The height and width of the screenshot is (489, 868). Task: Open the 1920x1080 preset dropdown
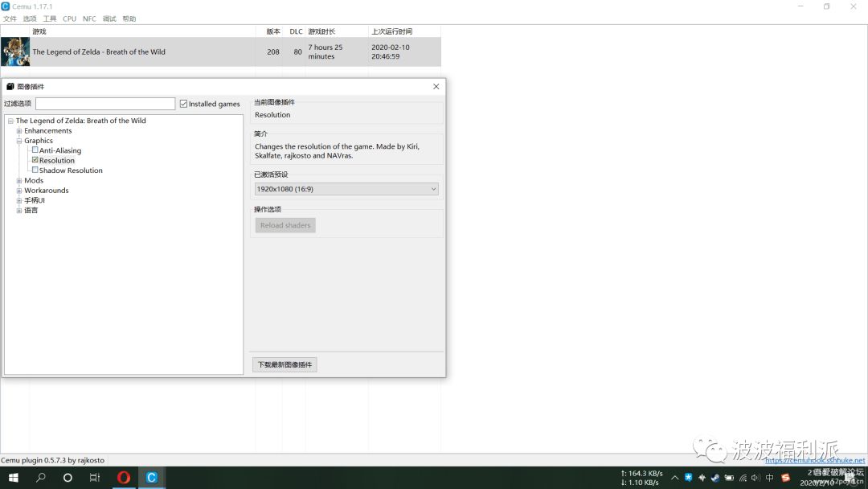pos(346,189)
